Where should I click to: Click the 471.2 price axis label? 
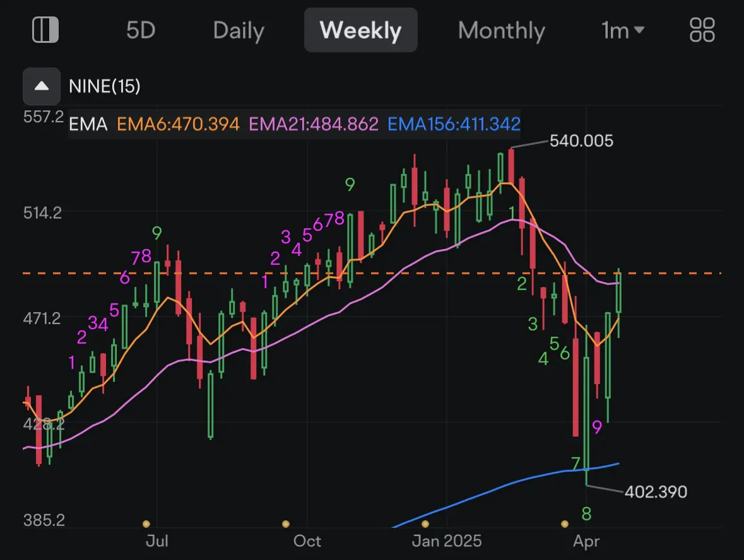[x=42, y=318]
